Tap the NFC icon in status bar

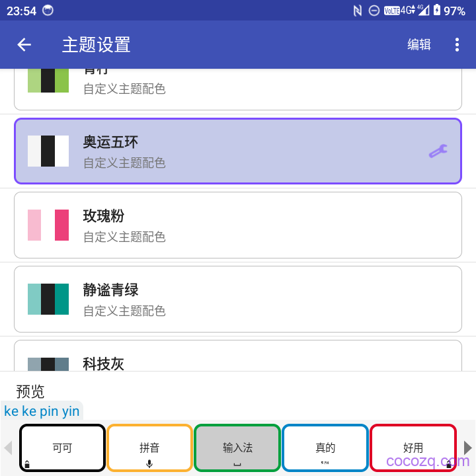point(358,11)
